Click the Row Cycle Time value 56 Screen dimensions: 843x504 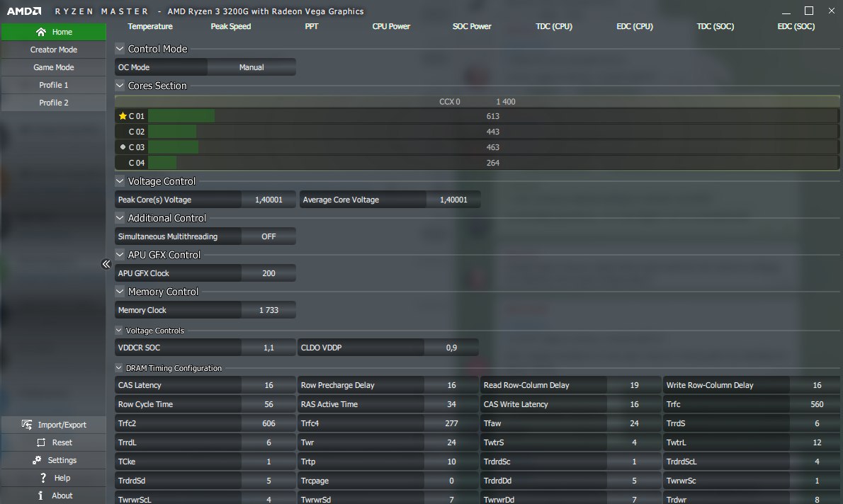268,404
